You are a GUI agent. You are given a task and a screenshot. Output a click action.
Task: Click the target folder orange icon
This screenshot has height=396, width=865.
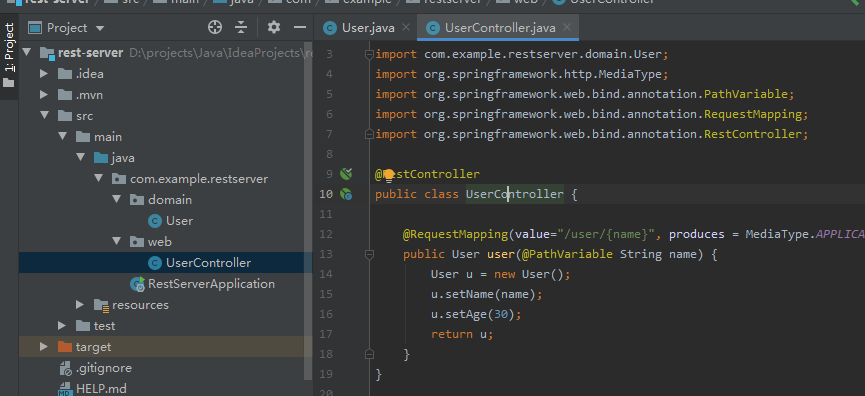pos(65,346)
